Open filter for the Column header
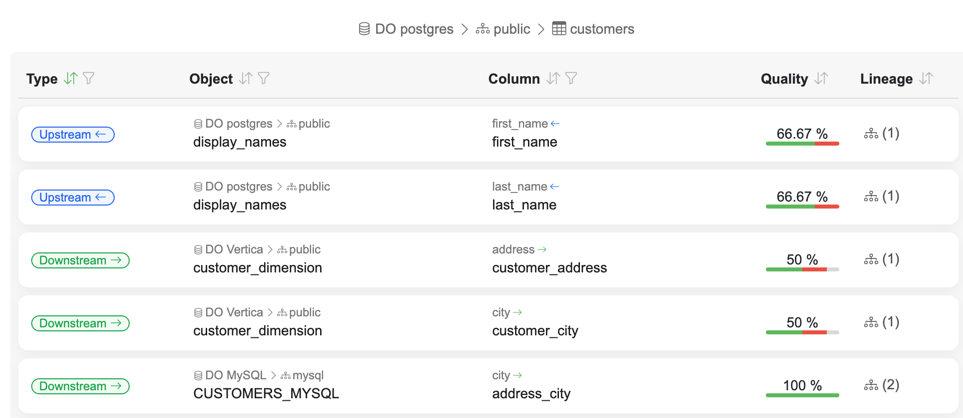The width and height of the screenshot is (963, 418). click(571, 78)
